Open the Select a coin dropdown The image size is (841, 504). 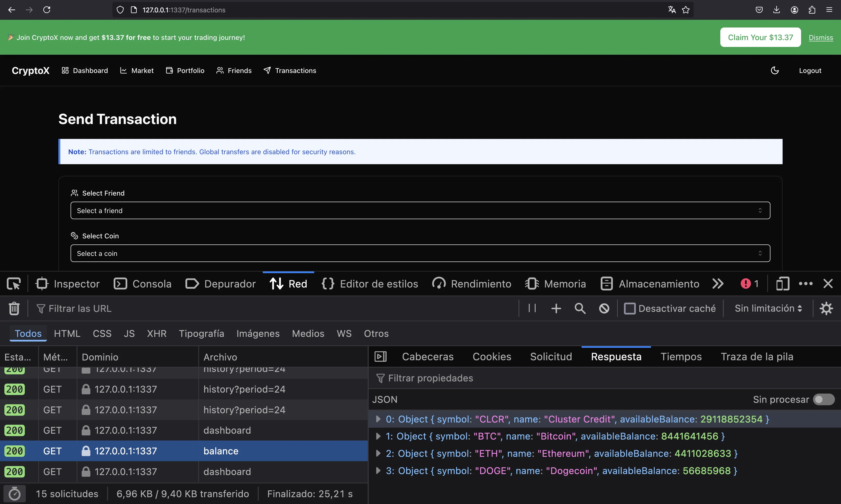tap(420, 253)
